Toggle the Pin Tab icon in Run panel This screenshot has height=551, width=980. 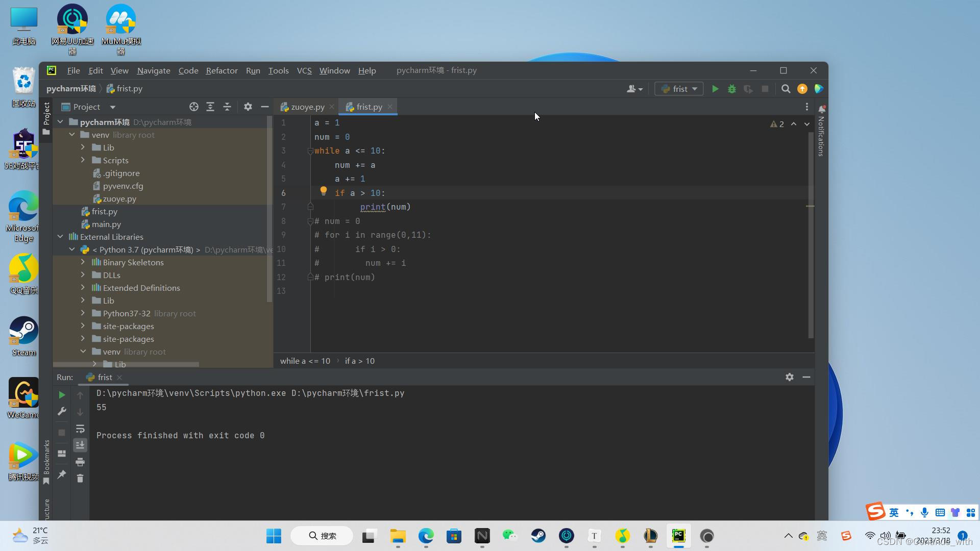click(62, 474)
